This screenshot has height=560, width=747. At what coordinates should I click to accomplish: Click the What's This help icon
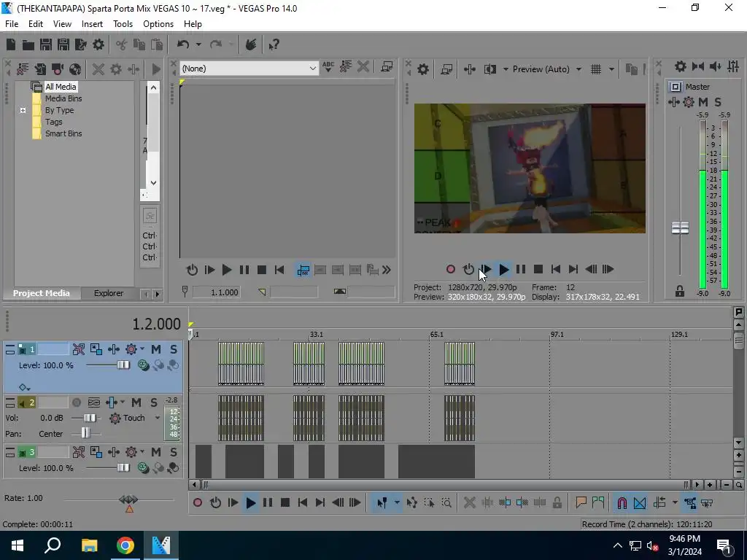pyautogui.click(x=274, y=44)
